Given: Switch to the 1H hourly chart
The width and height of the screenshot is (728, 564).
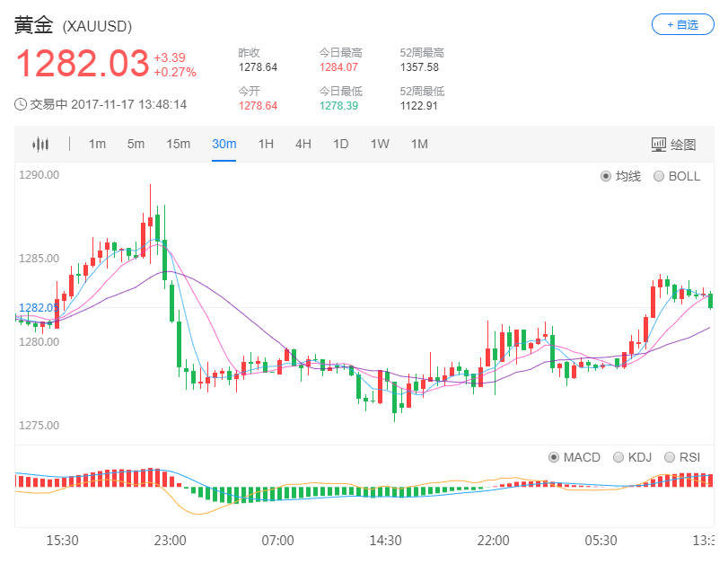Looking at the screenshot, I should [265, 144].
